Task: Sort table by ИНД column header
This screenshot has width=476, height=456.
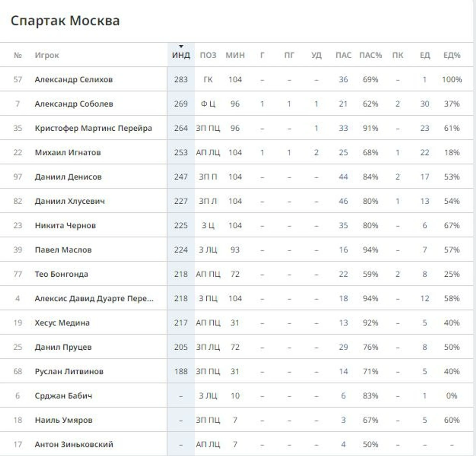Action: point(181,55)
